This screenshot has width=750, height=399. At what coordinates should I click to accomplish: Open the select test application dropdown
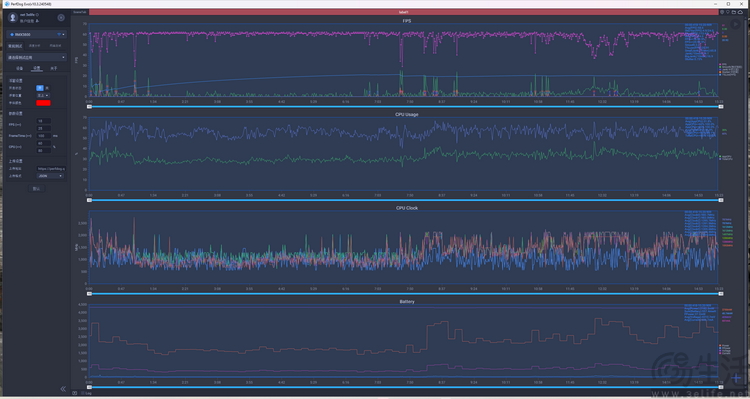click(x=36, y=57)
